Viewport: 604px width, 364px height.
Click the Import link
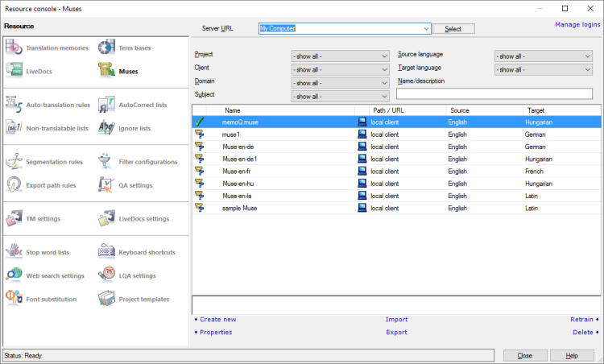396,320
